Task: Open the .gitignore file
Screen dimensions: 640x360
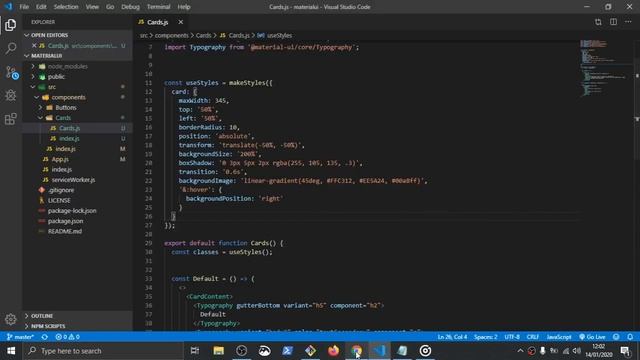Action: pyautogui.click(x=61, y=190)
